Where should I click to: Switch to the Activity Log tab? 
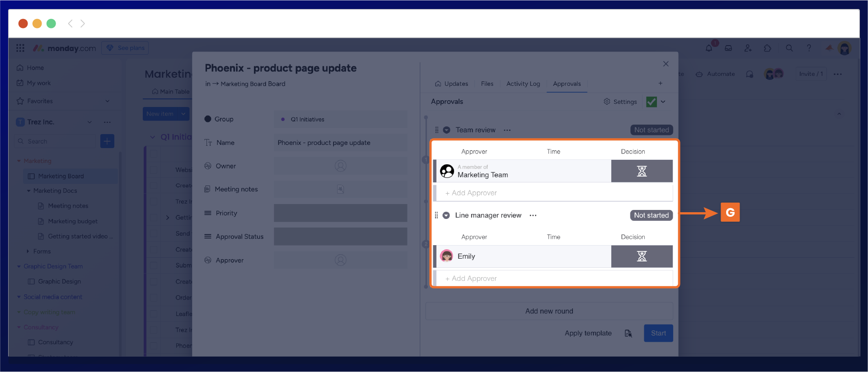[523, 84]
